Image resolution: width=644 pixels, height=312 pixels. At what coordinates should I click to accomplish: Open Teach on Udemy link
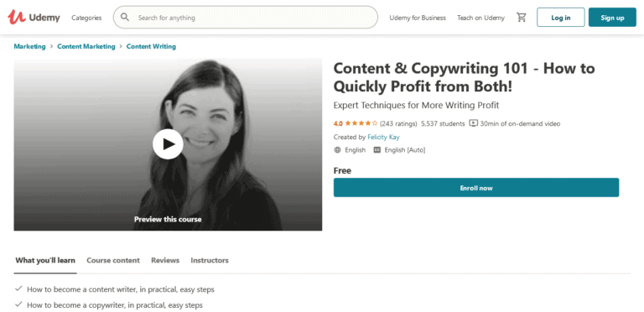480,18
